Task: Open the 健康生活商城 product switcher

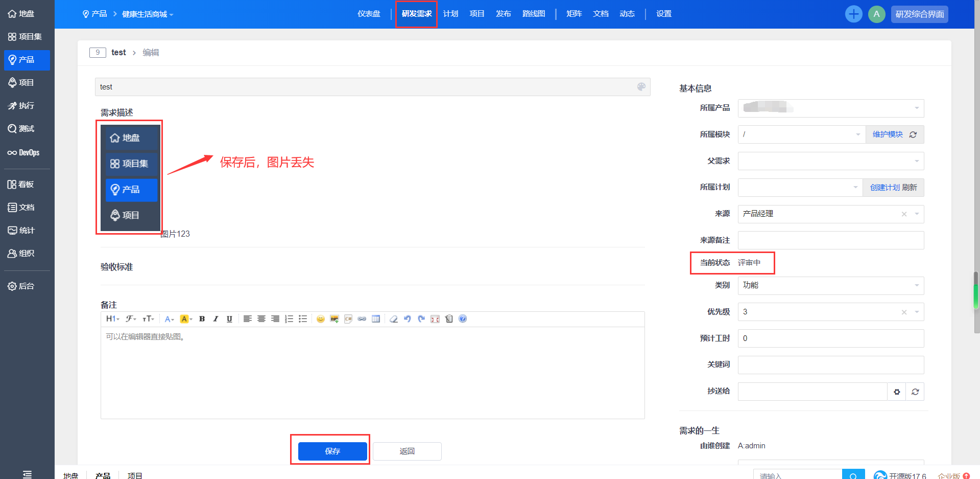Action: (147, 14)
